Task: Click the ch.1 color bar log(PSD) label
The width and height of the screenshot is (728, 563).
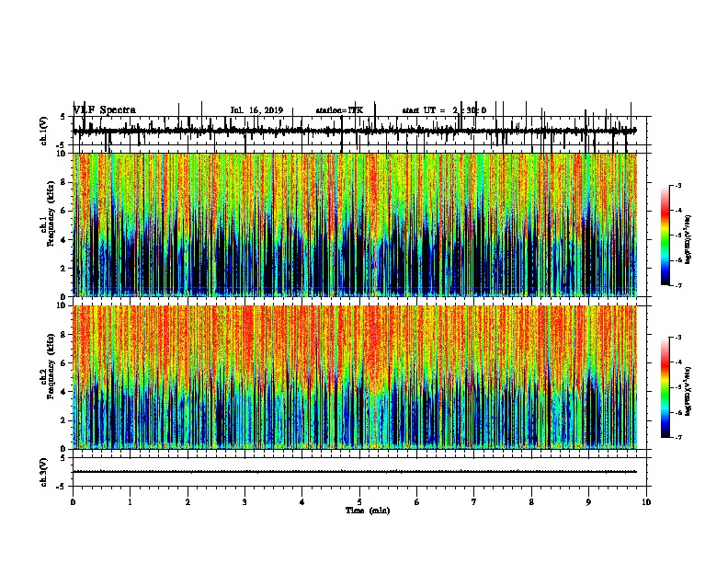Action: [x=688, y=240]
